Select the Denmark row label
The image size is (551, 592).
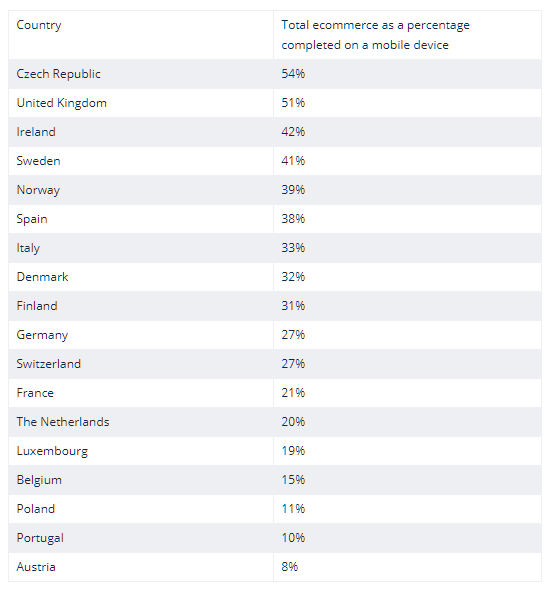click(42, 277)
